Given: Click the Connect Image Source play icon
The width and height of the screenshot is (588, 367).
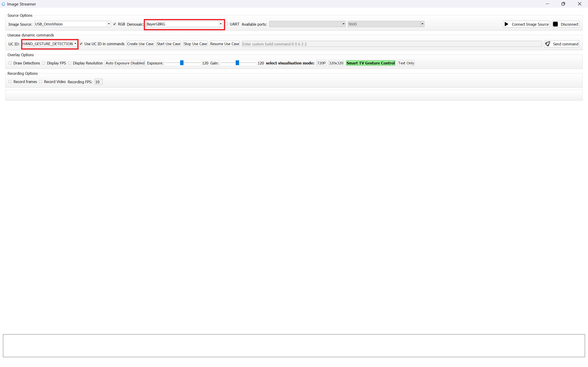Looking at the screenshot, I should (x=506, y=24).
